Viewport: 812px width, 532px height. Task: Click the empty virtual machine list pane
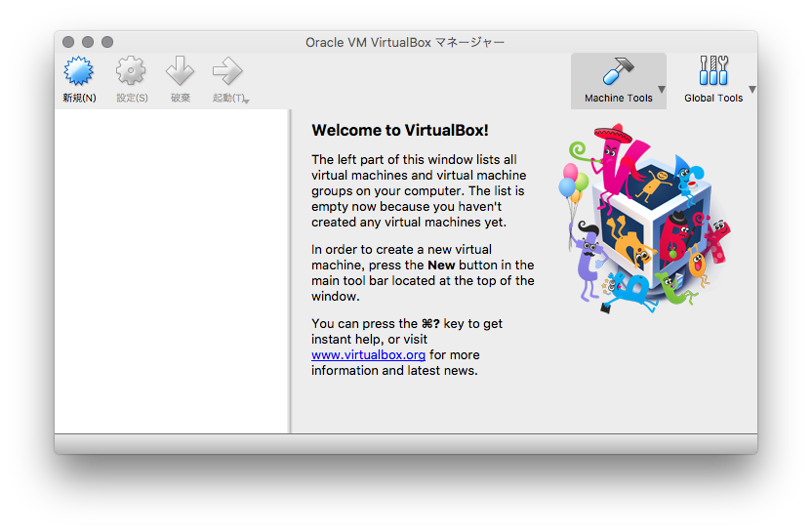pyautogui.click(x=172, y=271)
